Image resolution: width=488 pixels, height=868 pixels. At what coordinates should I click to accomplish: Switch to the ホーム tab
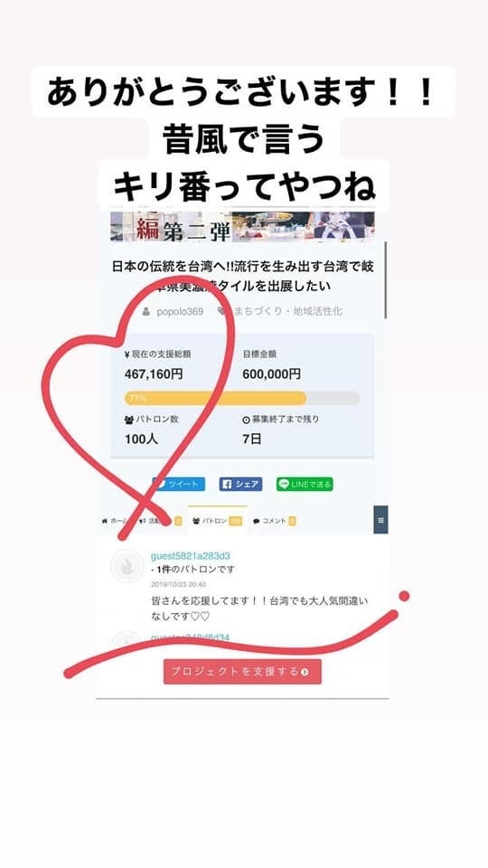click(115, 521)
